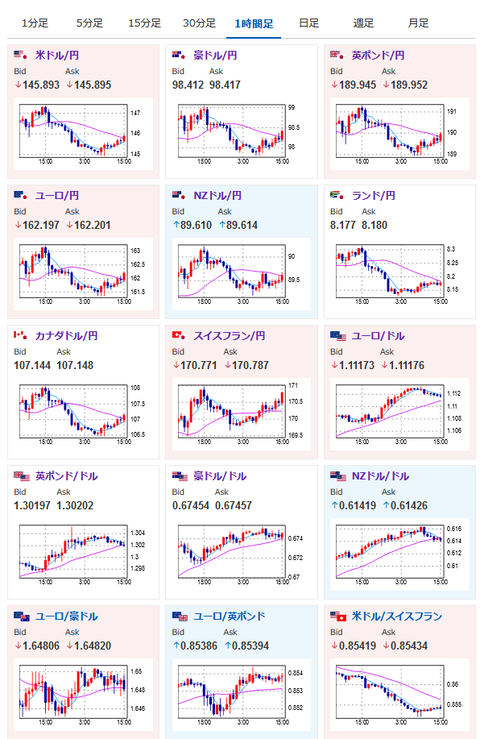Open the 英ポンド/ドル pair link
The width and height of the screenshot is (480, 739).
click(66, 476)
